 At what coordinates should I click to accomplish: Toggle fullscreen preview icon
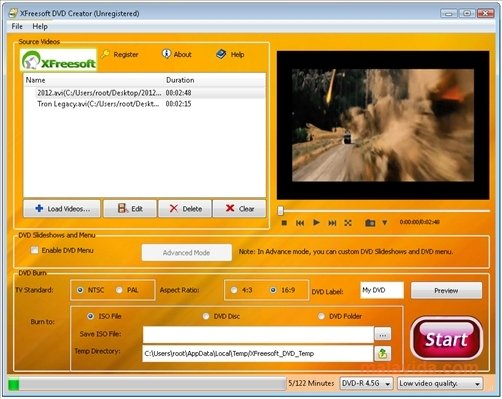pos(348,223)
